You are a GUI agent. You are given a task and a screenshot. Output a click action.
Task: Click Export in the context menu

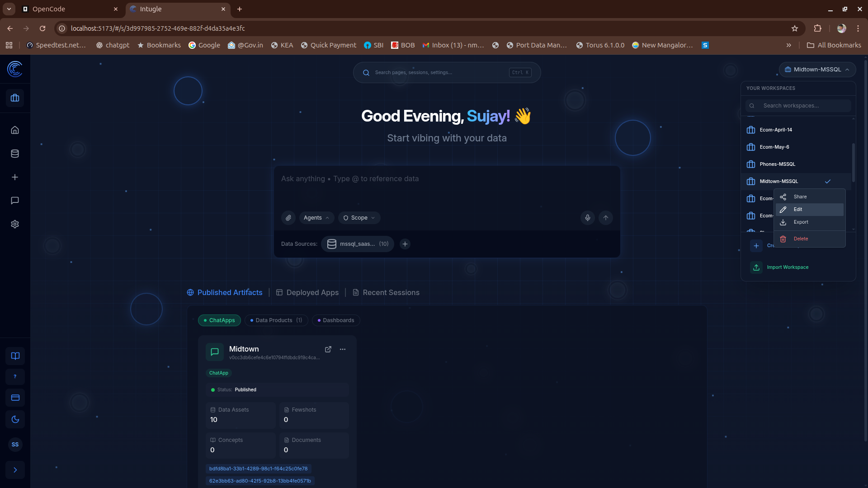tap(810, 222)
